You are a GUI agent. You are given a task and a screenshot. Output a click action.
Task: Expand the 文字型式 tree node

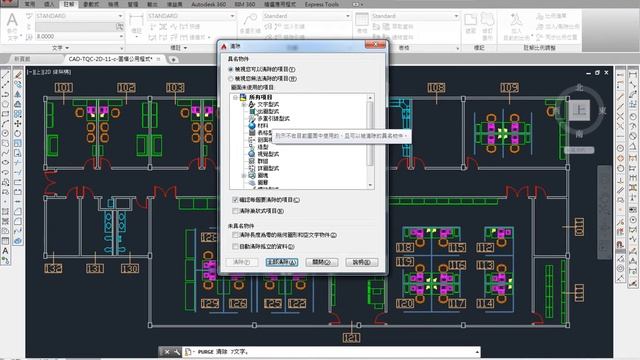244,104
